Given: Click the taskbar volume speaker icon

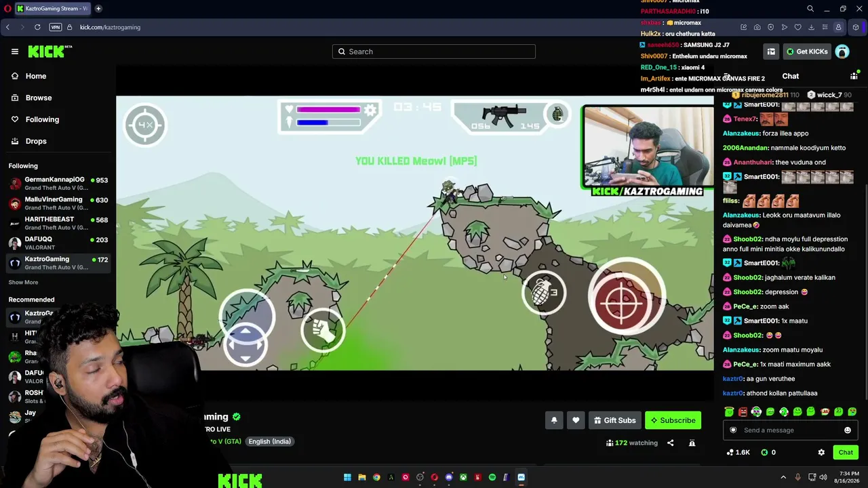Looking at the screenshot, I should (x=823, y=477).
